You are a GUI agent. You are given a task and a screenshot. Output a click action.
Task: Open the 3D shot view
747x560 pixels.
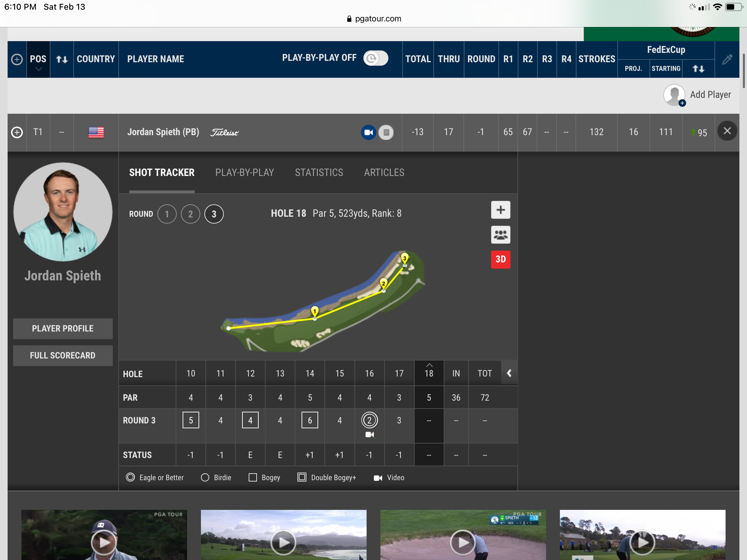point(500,259)
